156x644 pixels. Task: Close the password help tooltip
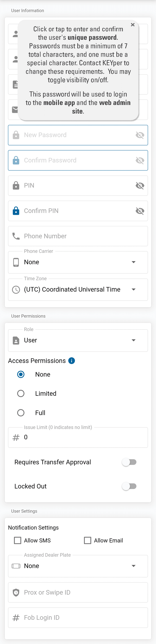pyautogui.click(x=133, y=25)
